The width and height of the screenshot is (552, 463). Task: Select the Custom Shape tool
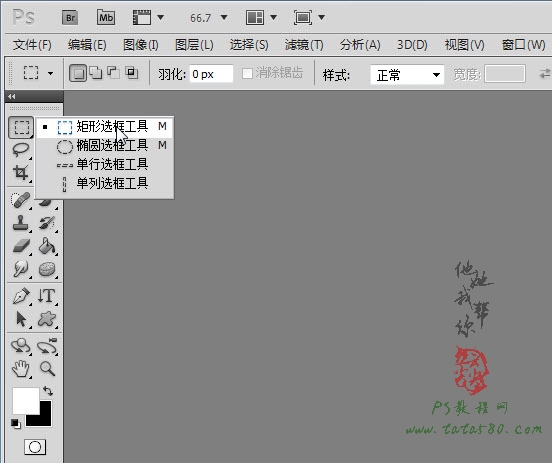(47, 319)
